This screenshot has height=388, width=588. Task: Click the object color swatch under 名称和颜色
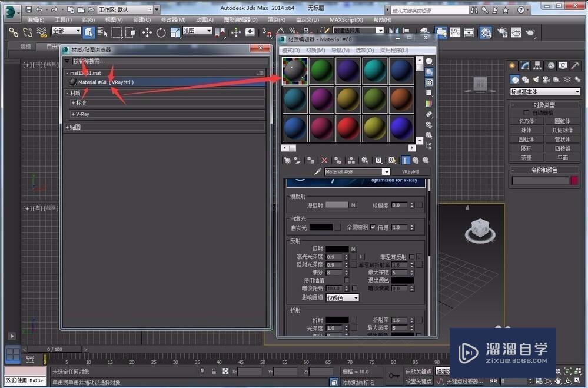pyautogui.click(x=574, y=181)
